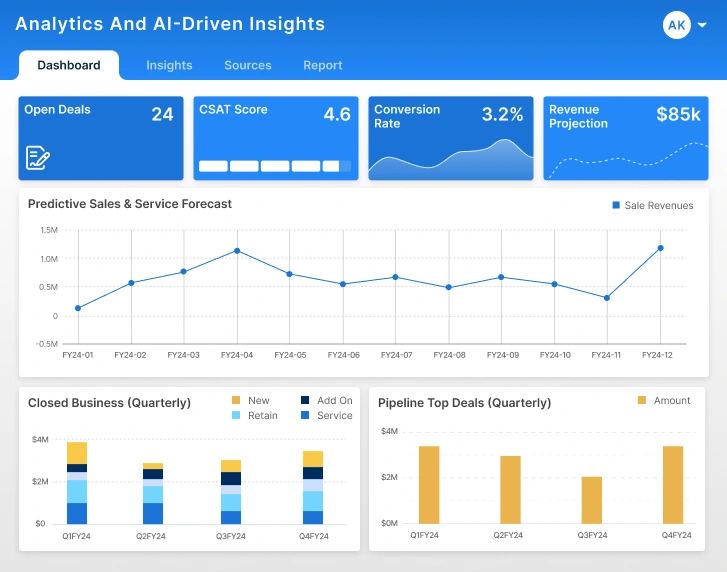Image resolution: width=727 pixels, height=572 pixels.
Task: Expand the profile dropdown arrow beside AK
Action: 703,25
